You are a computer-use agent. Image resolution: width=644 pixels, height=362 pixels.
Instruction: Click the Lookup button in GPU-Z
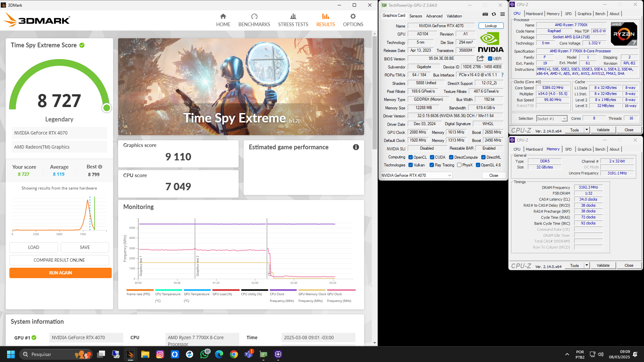491,26
